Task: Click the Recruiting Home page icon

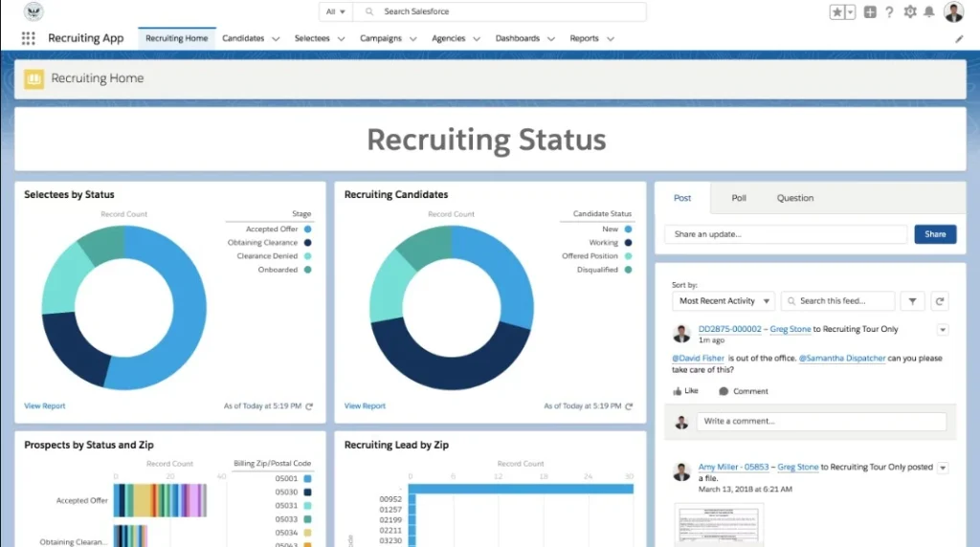Action: coord(33,78)
